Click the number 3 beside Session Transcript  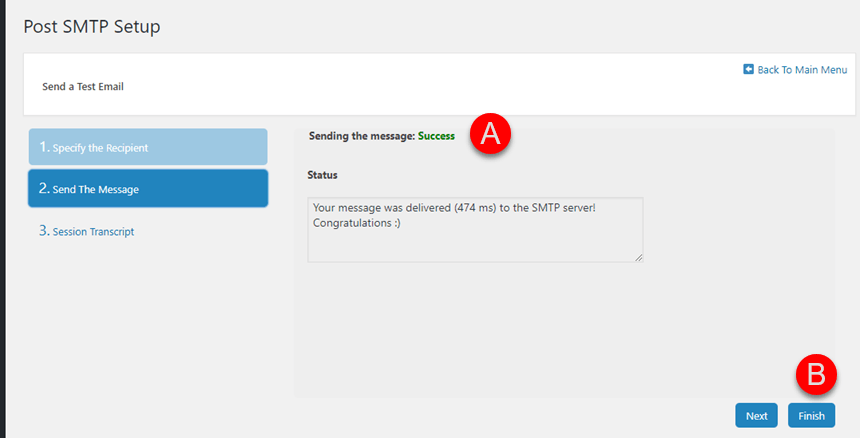pos(43,231)
